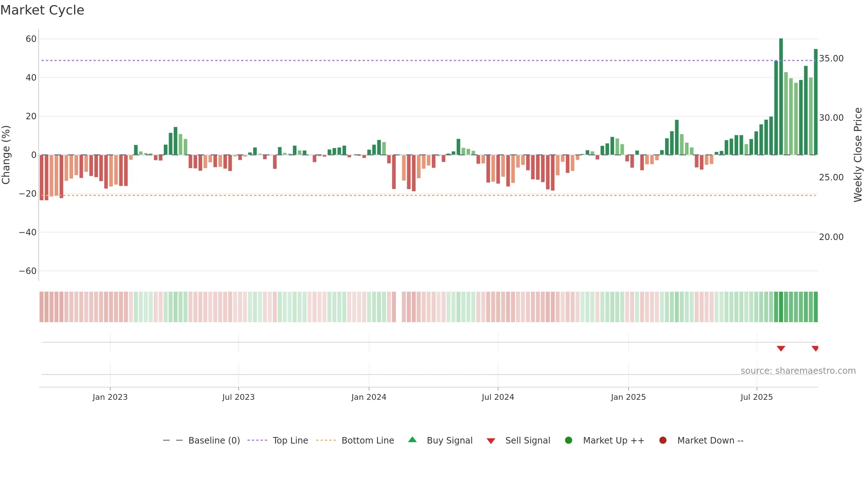Screen dimensions: 868x488
Task: Click the 35.00 price tick on right axis
Action: coord(831,58)
